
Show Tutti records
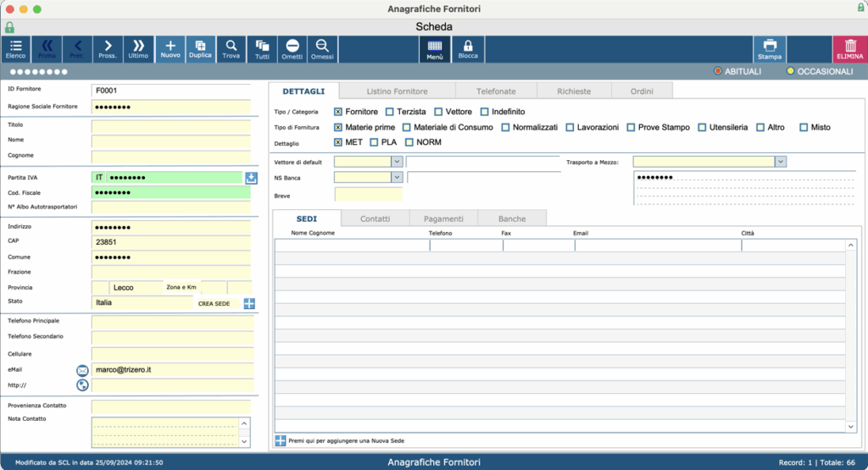pyautogui.click(x=262, y=49)
